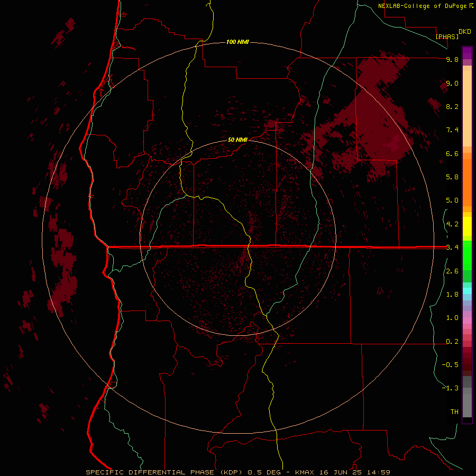
Task: Click the TH threshold label
Action: 454,412
